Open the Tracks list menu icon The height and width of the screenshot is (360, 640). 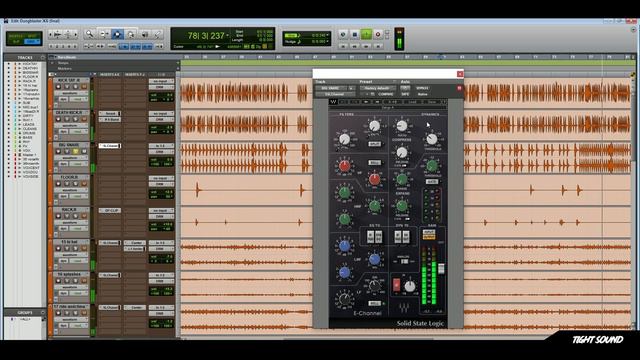(x=42, y=58)
